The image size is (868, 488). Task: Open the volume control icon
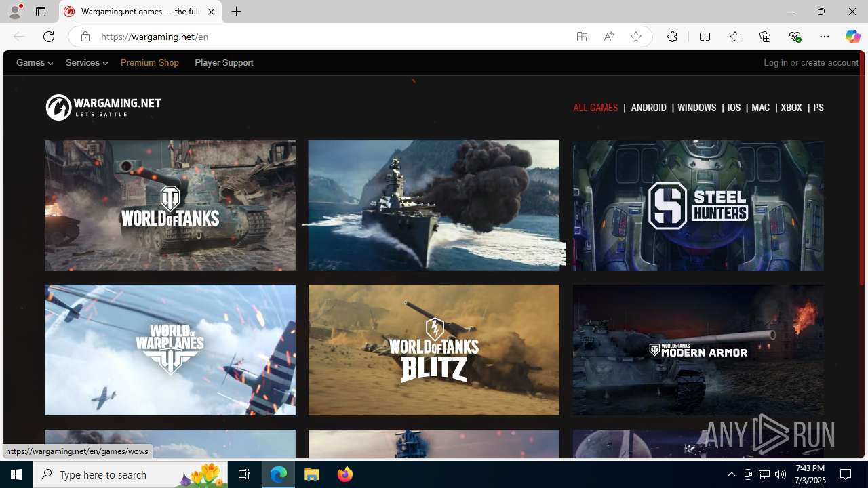click(781, 474)
